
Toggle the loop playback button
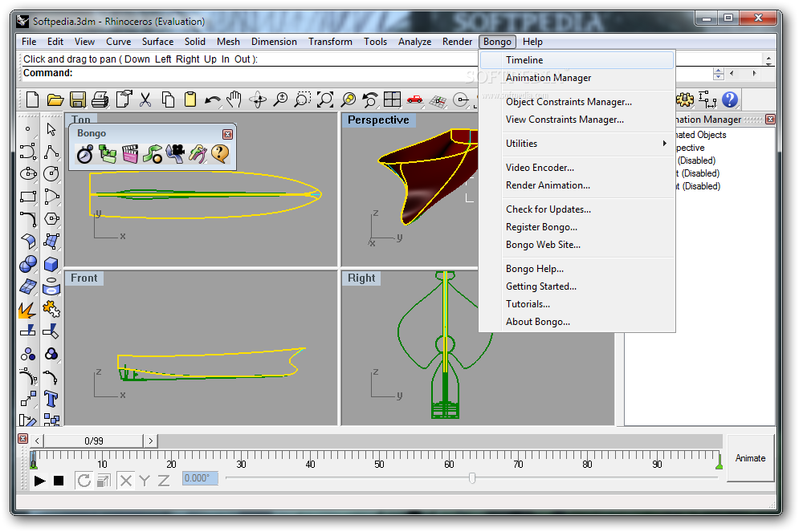pyautogui.click(x=84, y=480)
